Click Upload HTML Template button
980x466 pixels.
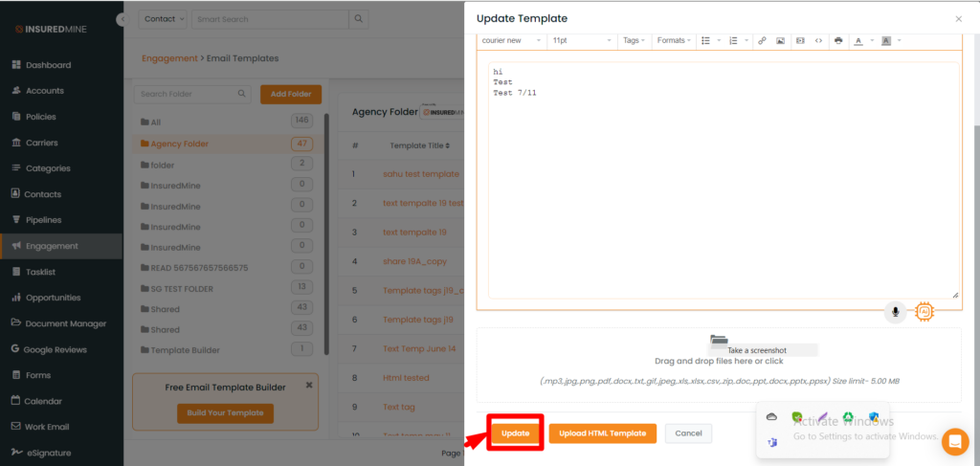603,433
